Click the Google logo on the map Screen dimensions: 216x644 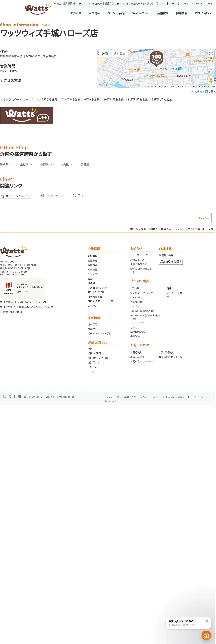tap(104, 85)
